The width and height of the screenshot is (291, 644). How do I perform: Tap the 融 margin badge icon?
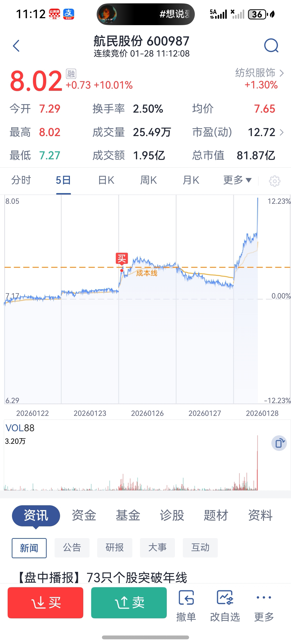coord(71,74)
